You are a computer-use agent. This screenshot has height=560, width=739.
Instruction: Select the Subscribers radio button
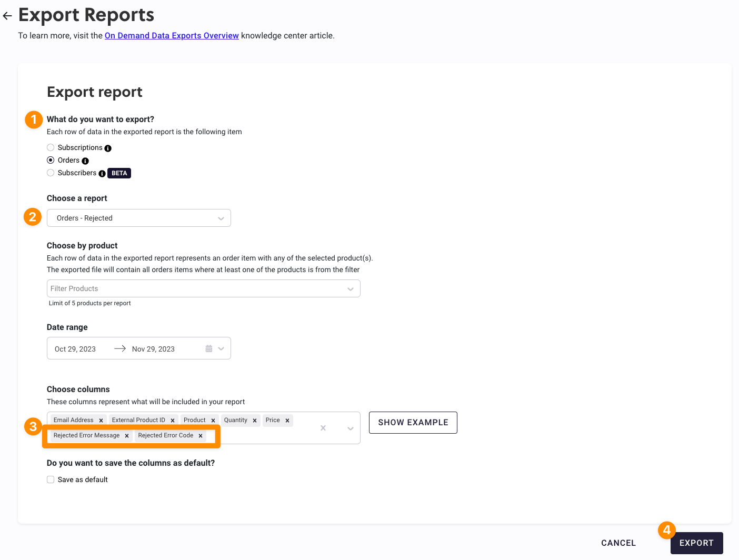[x=51, y=173]
